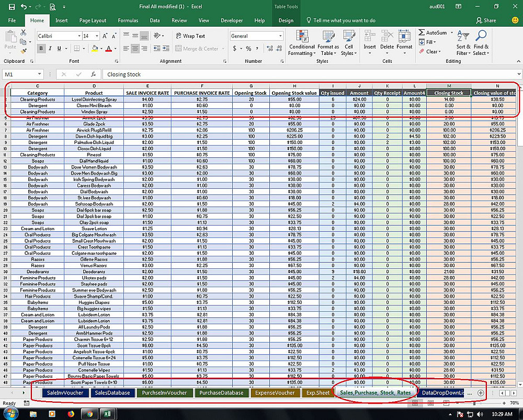Screen dimensions: 523x420
Task: Open the font size dropdown
Action: click(x=97, y=36)
